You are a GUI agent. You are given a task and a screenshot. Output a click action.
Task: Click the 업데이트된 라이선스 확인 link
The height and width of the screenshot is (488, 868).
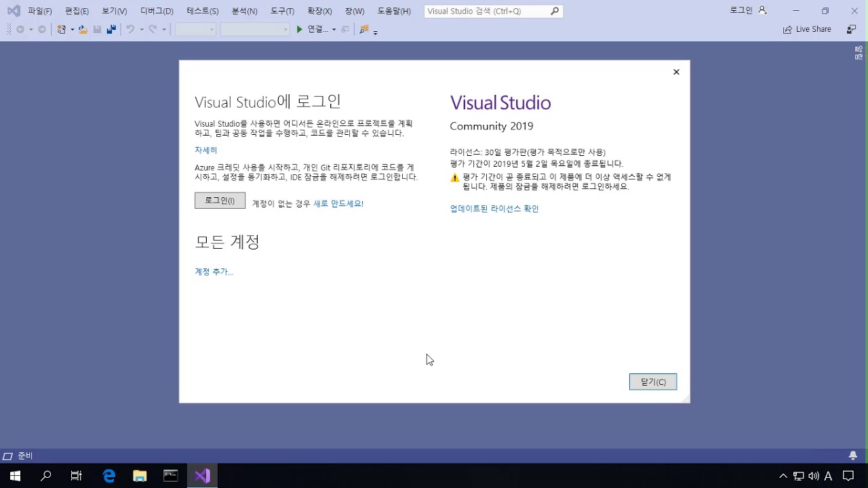click(494, 209)
